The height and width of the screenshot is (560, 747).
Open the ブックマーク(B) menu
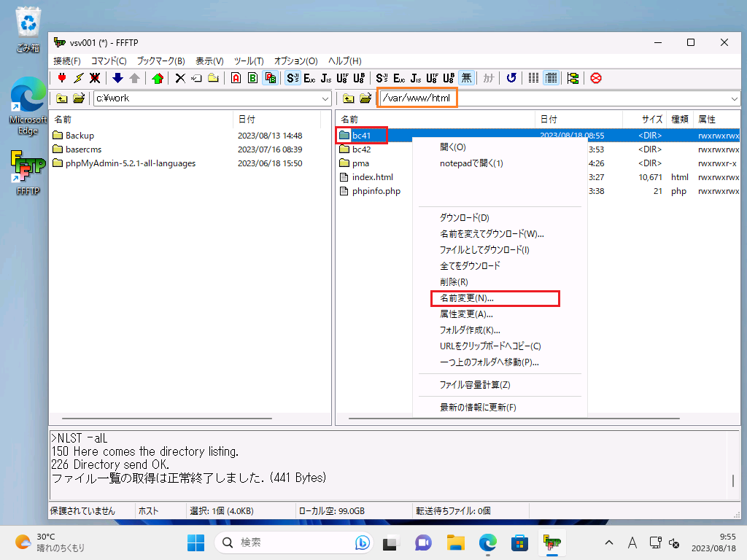[160, 61]
